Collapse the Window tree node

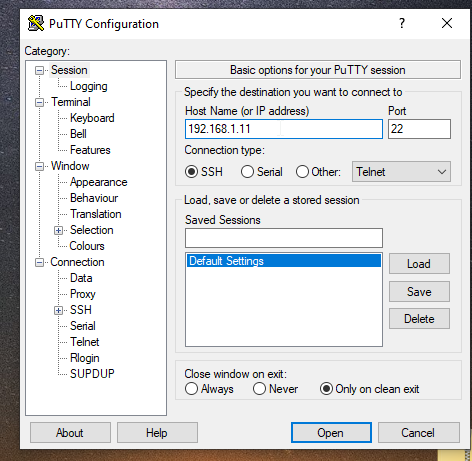point(39,166)
